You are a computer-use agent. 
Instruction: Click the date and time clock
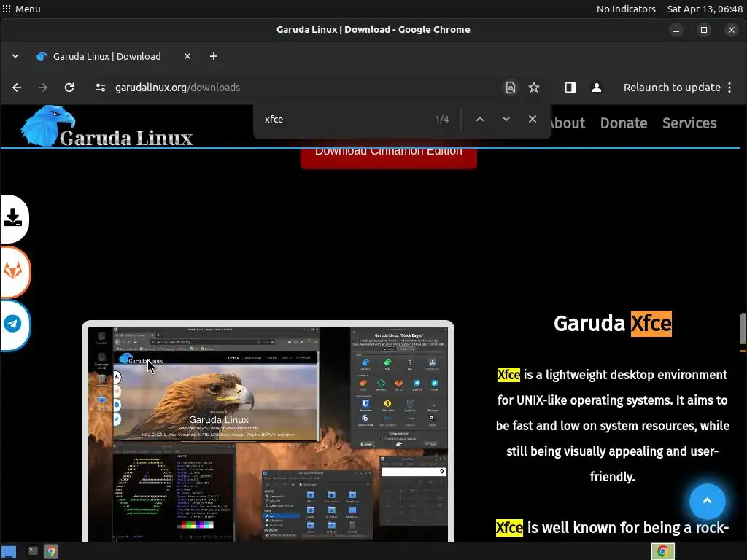[x=705, y=9]
